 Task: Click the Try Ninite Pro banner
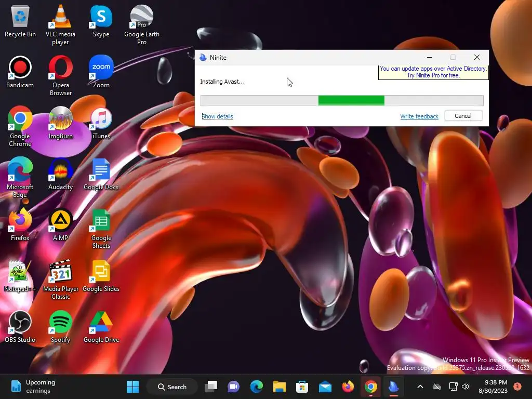tap(433, 72)
